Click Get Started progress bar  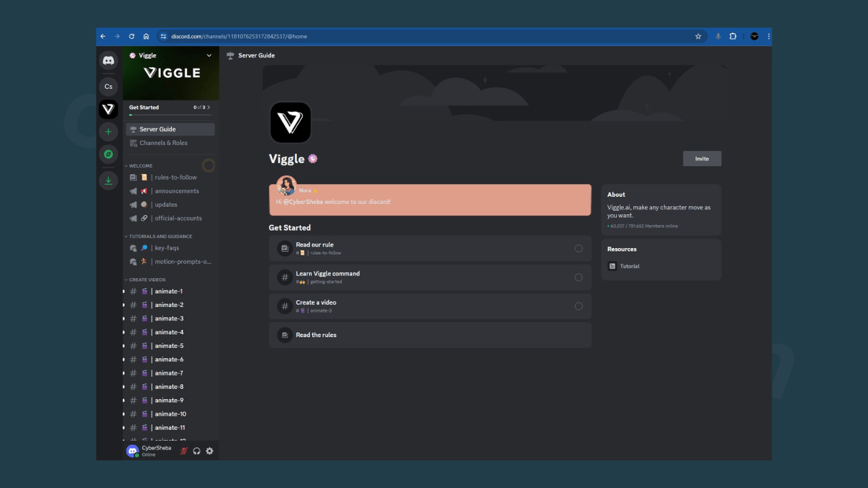170,115
